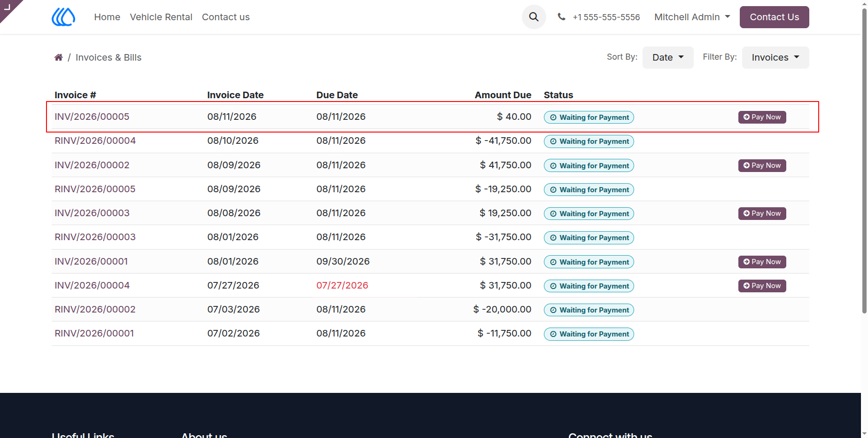
Task: Open refund RINV/2026/00005
Action: pyautogui.click(x=95, y=189)
